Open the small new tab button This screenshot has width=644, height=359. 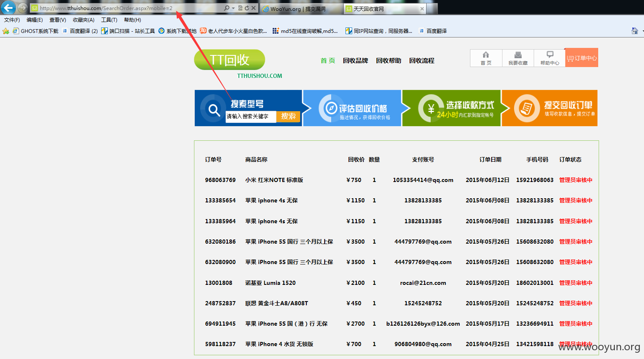coord(433,8)
